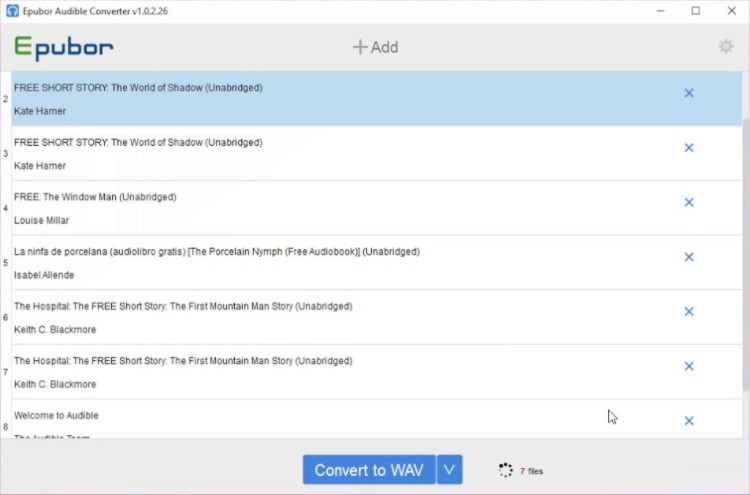Image resolution: width=750 pixels, height=495 pixels.
Task: Select row 3 title World of Shadow
Action: tap(138, 142)
